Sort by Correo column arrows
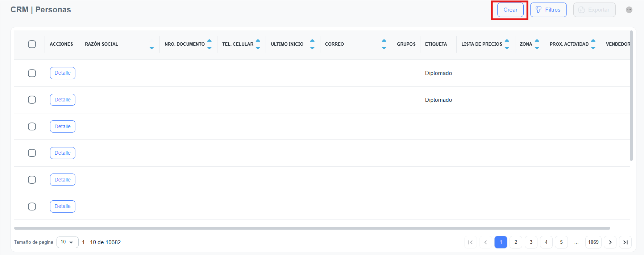The image size is (644, 255). (x=384, y=44)
